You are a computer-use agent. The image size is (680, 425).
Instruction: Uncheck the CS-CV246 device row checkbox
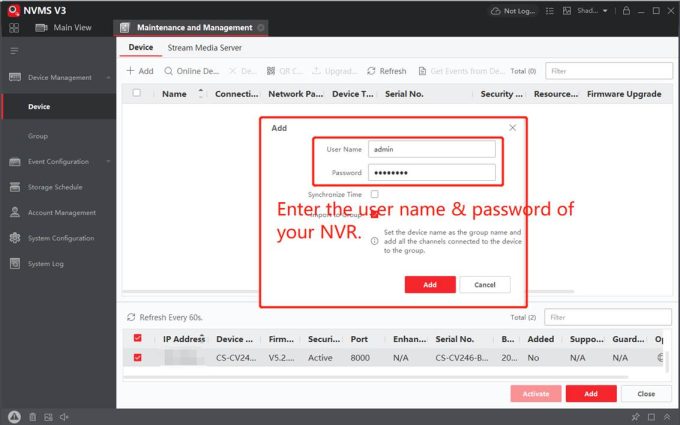137,357
